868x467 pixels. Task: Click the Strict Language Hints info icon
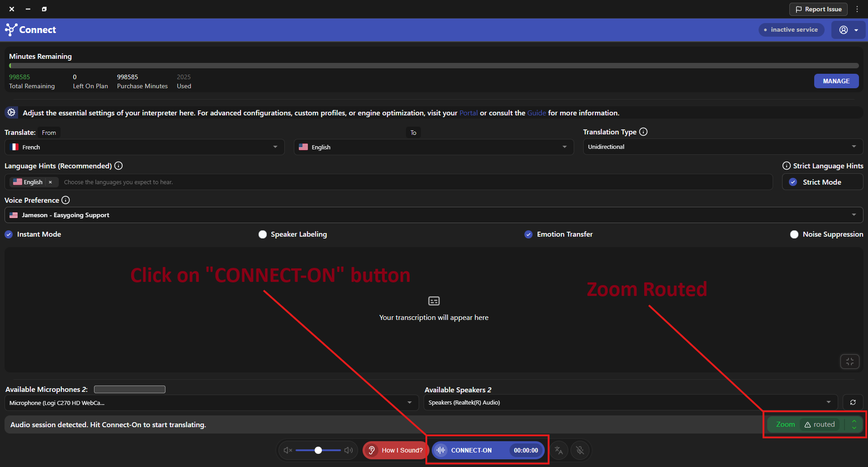coord(787,166)
